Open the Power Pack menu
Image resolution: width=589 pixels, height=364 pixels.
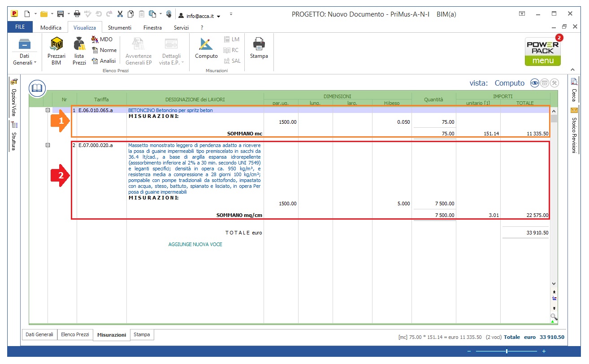point(543,52)
